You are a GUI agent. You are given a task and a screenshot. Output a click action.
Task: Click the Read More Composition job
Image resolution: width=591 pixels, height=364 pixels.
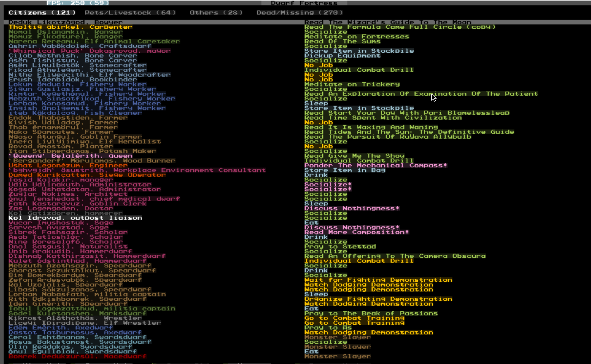click(x=356, y=232)
